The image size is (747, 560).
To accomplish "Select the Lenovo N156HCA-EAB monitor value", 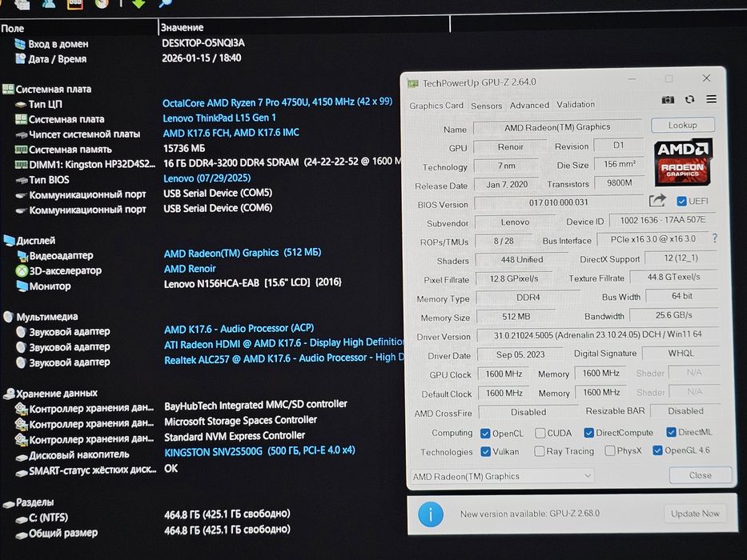I will pos(253,283).
